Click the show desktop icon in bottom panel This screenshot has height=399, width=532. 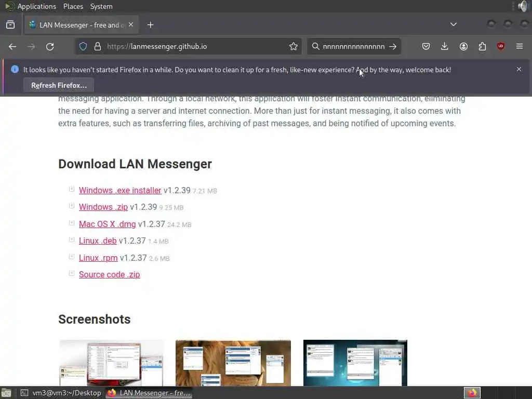click(6, 393)
